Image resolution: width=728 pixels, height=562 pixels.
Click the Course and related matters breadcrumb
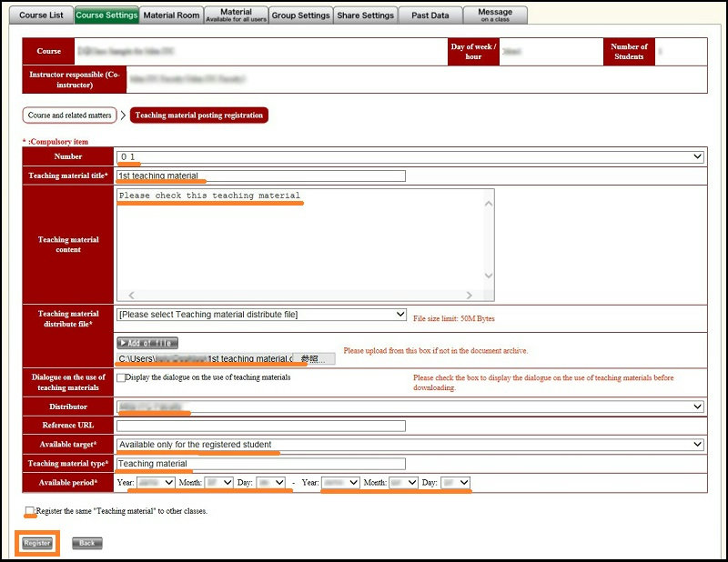click(x=70, y=115)
